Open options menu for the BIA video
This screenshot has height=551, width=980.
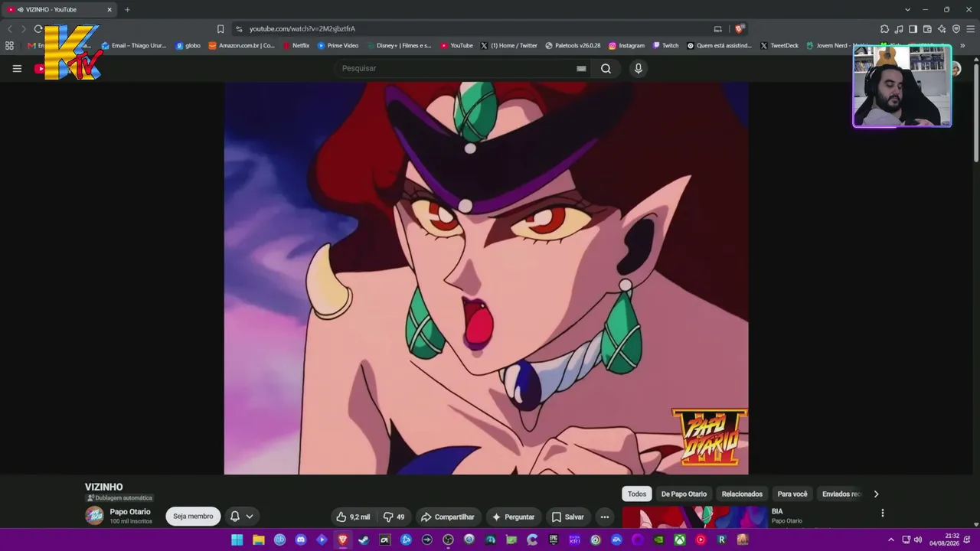tap(882, 513)
